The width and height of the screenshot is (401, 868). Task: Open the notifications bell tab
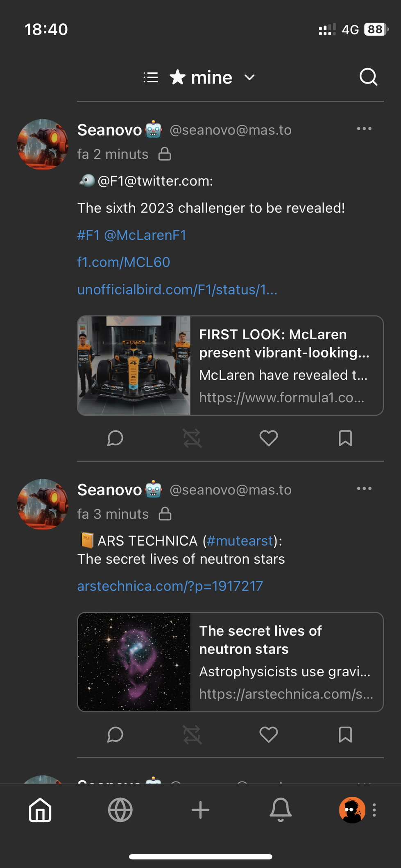click(281, 810)
